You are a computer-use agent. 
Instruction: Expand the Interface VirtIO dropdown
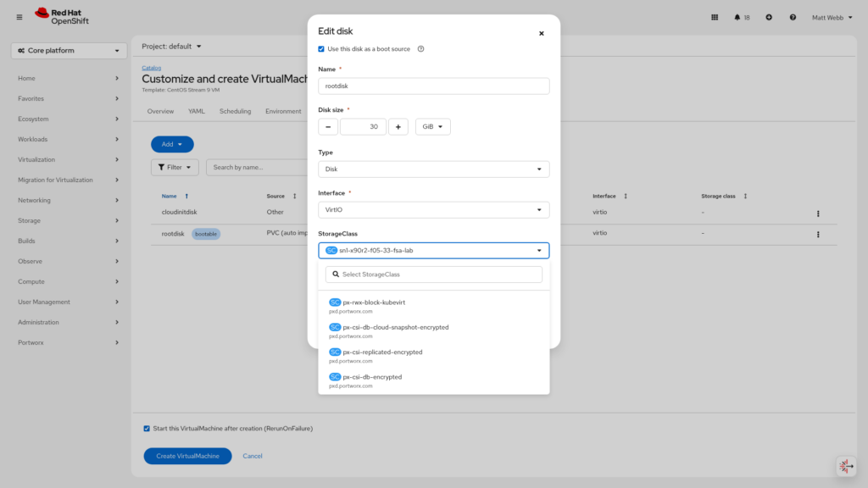coord(433,210)
